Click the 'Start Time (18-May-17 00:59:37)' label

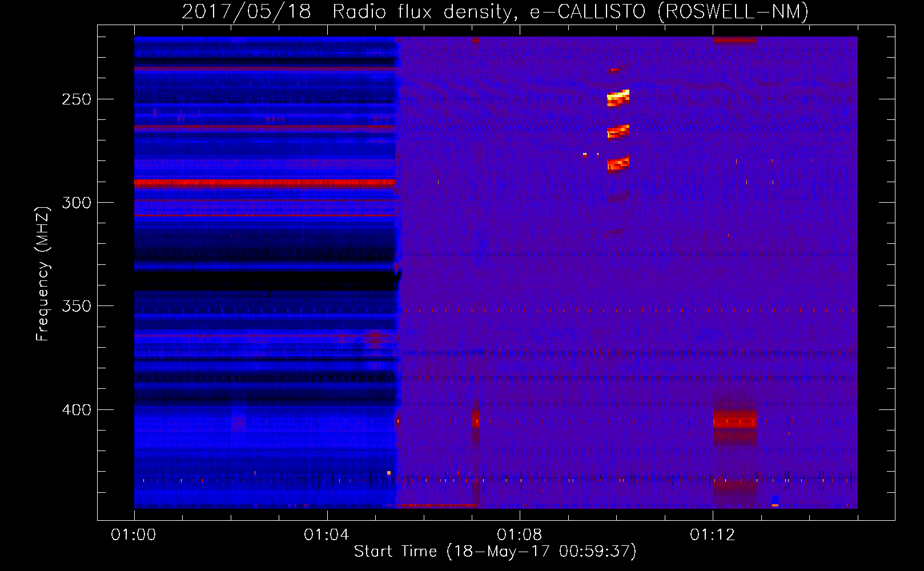point(495,552)
